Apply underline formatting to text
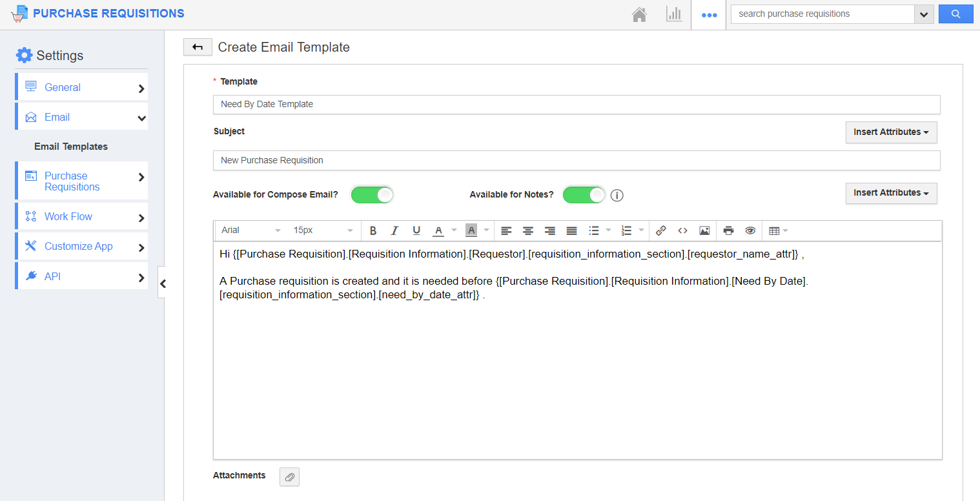The image size is (980, 501). [x=416, y=230]
